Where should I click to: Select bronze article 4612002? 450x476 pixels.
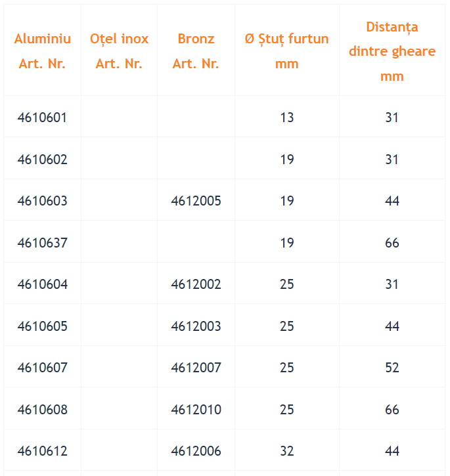point(196,284)
